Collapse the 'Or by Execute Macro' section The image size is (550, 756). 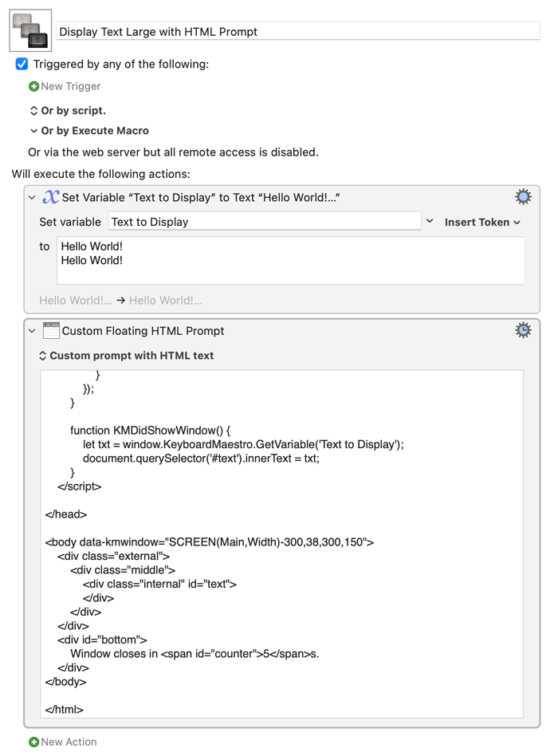click(33, 131)
